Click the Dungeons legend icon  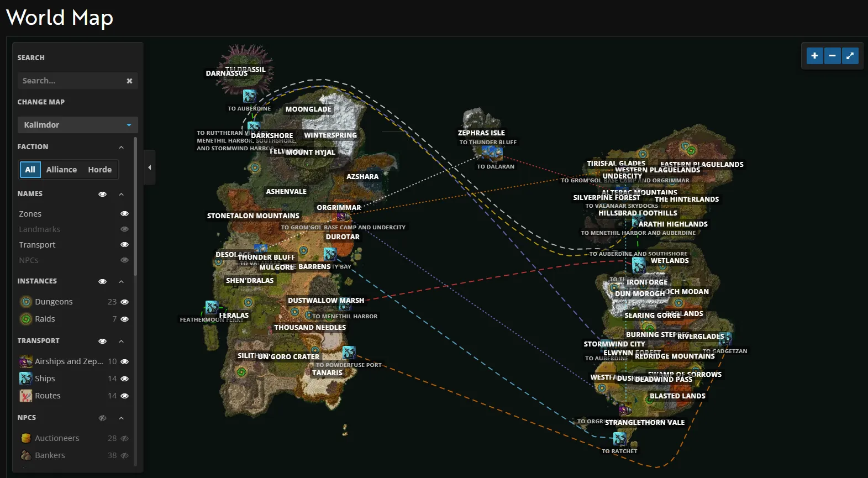pyautogui.click(x=26, y=302)
